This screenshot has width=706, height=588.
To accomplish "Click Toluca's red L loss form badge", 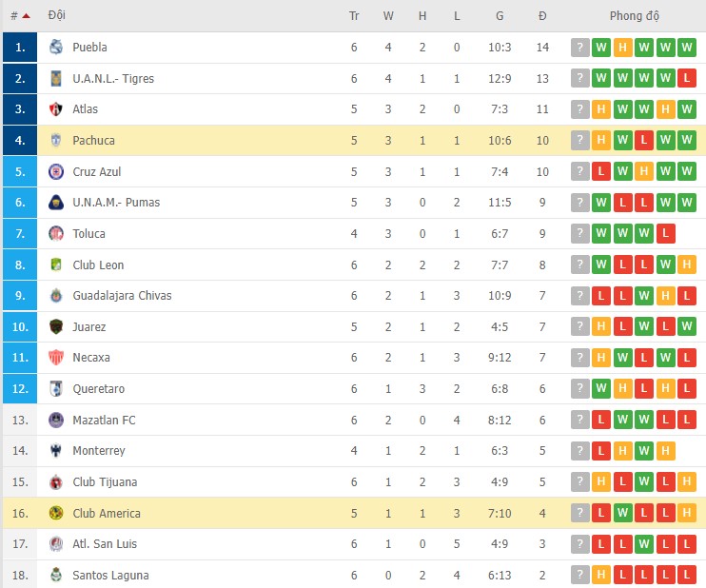I will [665, 234].
